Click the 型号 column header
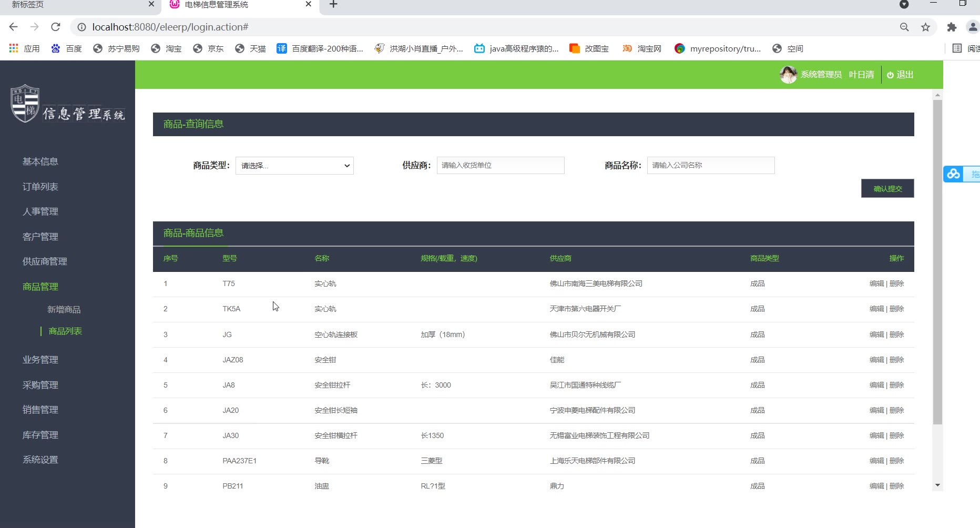980x528 pixels. tap(230, 258)
